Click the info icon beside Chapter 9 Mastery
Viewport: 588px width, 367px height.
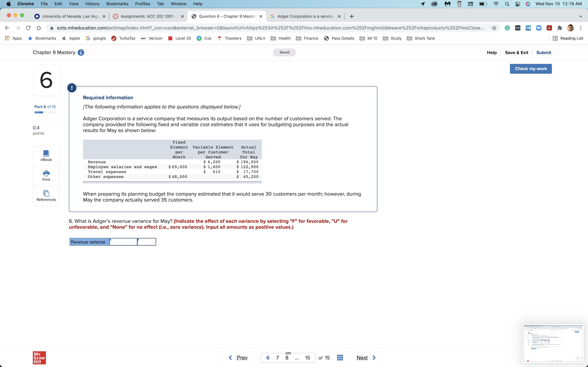click(x=81, y=52)
